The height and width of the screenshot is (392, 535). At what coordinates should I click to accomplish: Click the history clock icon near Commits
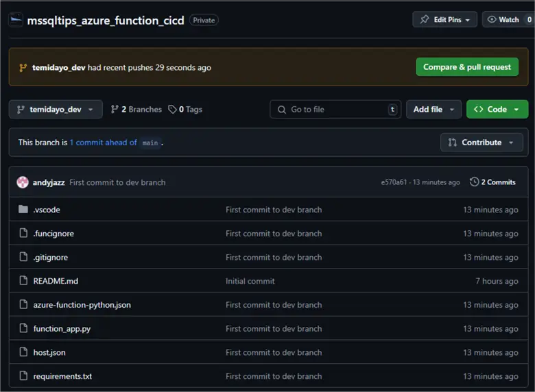(x=474, y=182)
